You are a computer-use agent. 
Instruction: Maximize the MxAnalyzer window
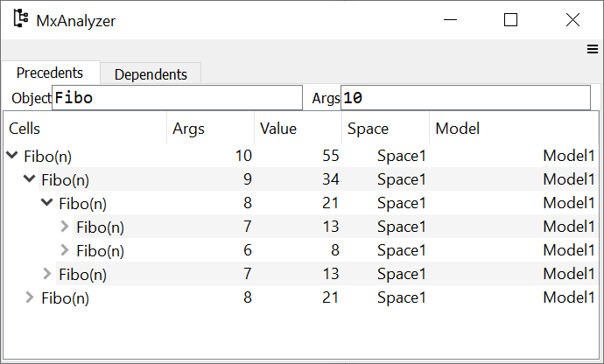click(511, 20)
